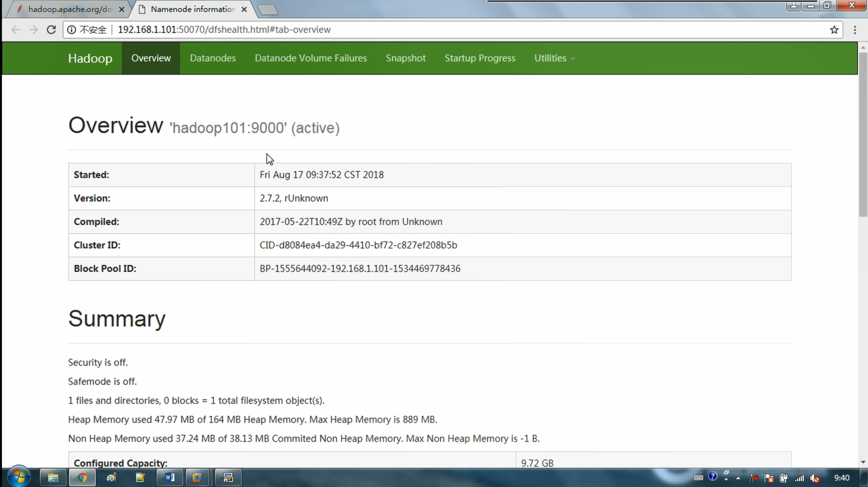
Task: Open the Overview nav tab
Action: pos(151,58)
